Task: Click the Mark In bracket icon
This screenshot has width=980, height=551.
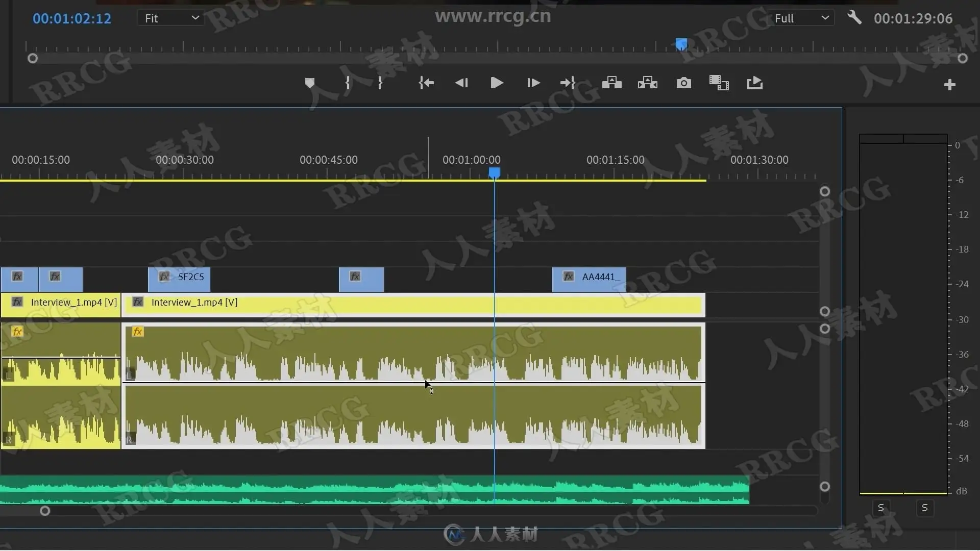Action: [x=348, y=83]
